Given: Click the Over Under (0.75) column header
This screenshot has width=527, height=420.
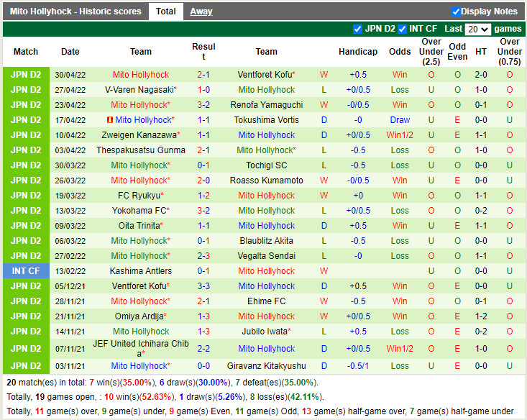Looking at the screenshot, I should click(x=510, y=52).
